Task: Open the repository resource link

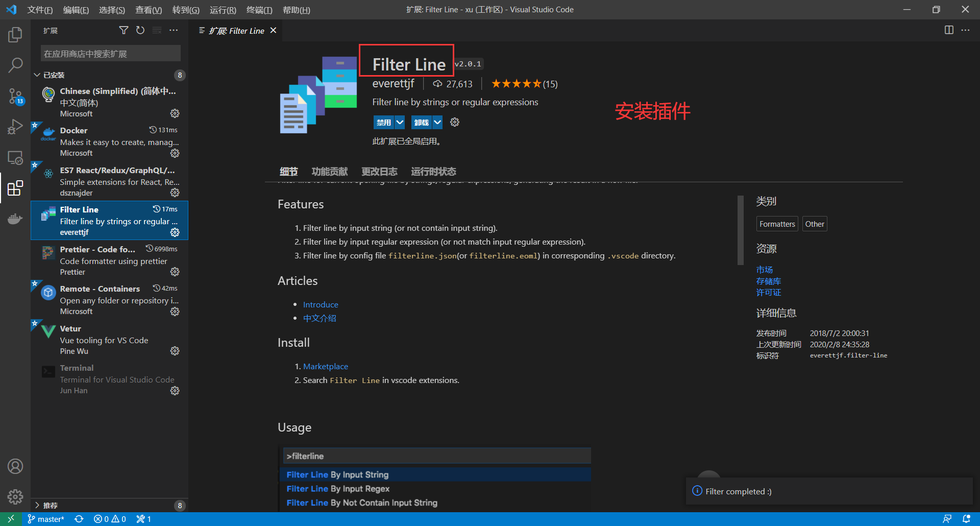Action: 769,281
